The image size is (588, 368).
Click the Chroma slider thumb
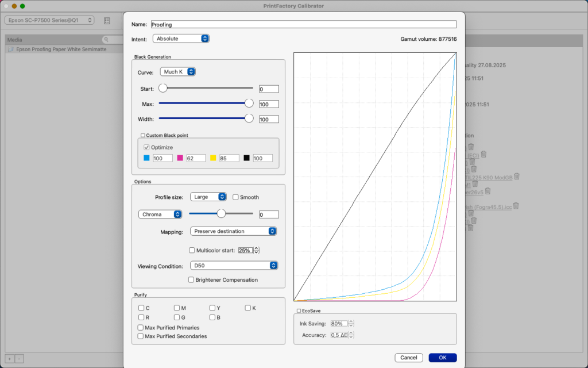pyautogui.click(x=221, y=214)
